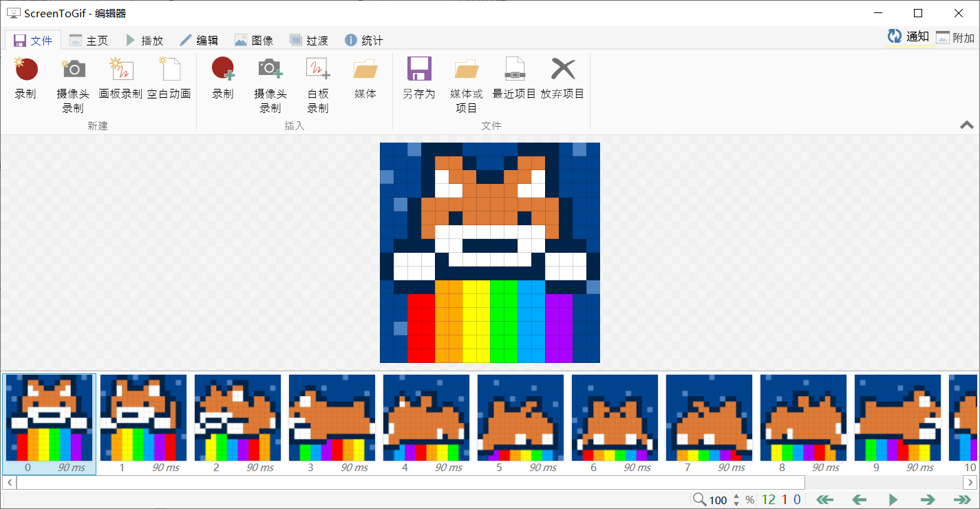The image size is (980, 509).
Task: Click the zoom magnifier icon
Action: coord(699,499)
